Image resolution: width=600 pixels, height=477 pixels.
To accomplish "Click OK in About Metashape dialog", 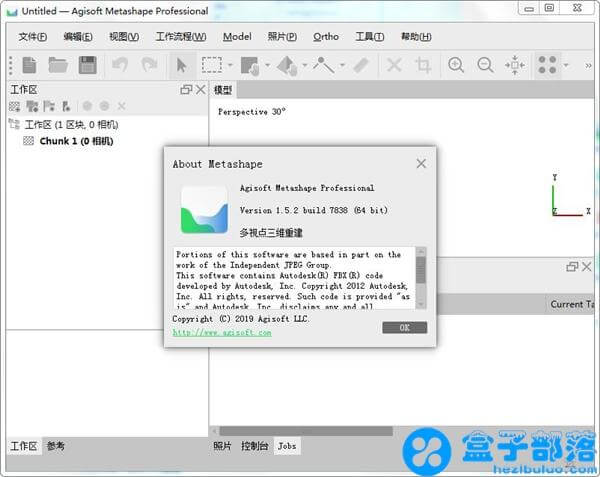I will (x=404, y=327).
